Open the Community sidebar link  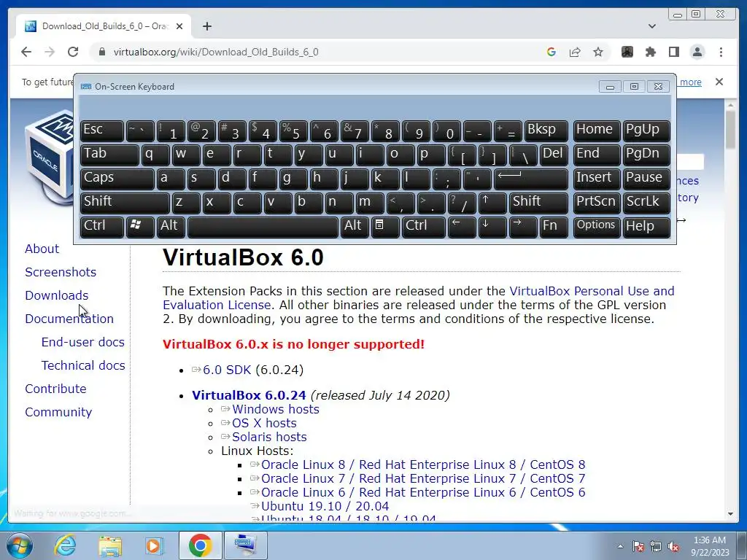coord(58,412)
